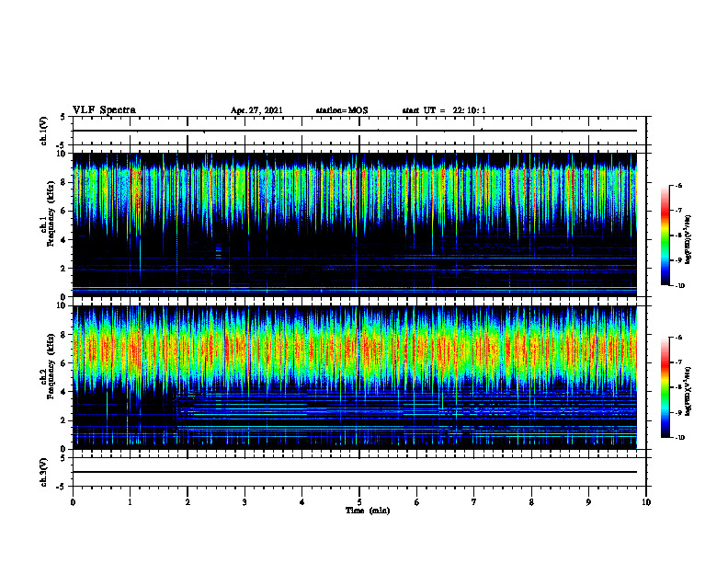Click the "ch.1(V)" waveform axis label
The height and width of the screenshot is (563, 728).
coord(43,131)
